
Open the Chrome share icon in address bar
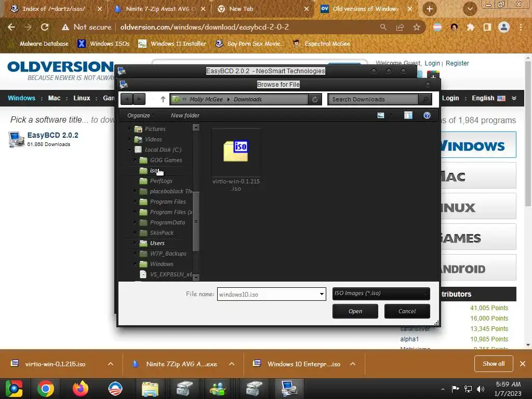[x=400, y=27]
